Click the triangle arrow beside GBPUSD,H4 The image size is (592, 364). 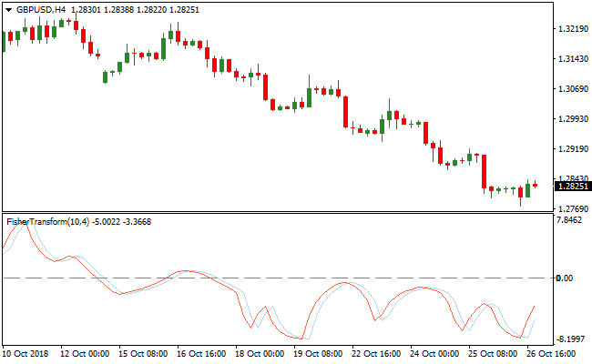[9, 10]
